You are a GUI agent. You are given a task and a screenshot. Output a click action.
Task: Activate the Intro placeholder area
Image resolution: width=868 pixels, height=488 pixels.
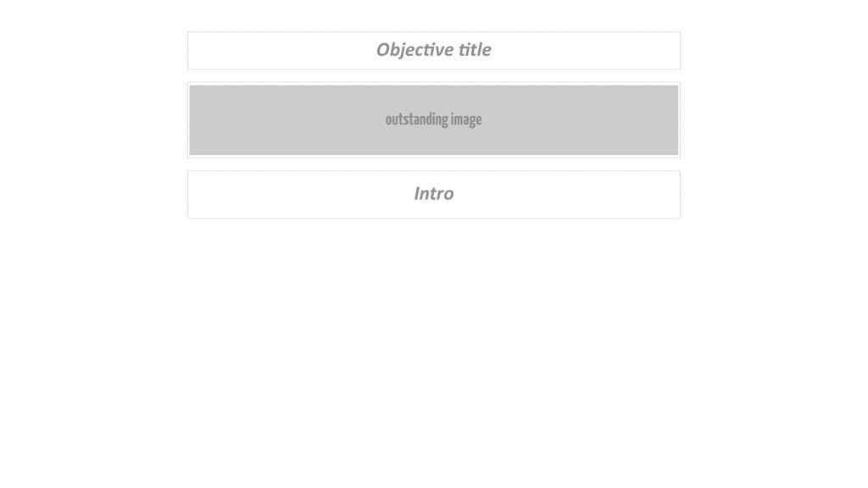pyautogui.click(x=433, y=194)
